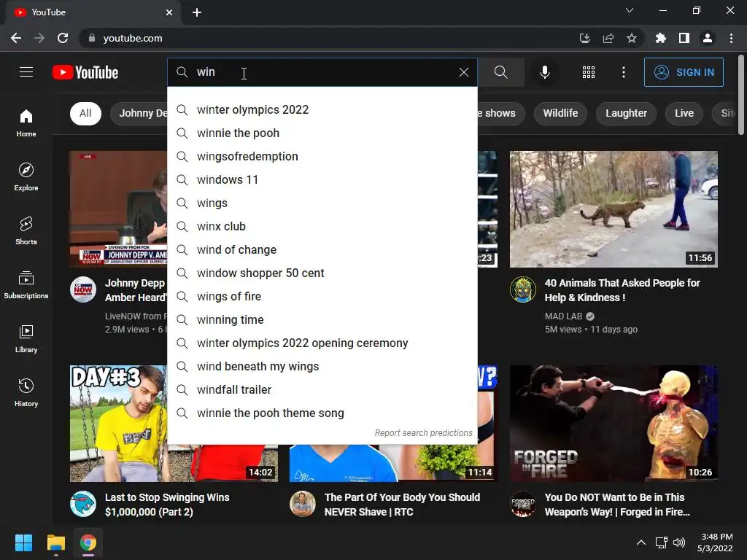
Task: Open You Do NOT Want to Be title
Action: [617, 505]
